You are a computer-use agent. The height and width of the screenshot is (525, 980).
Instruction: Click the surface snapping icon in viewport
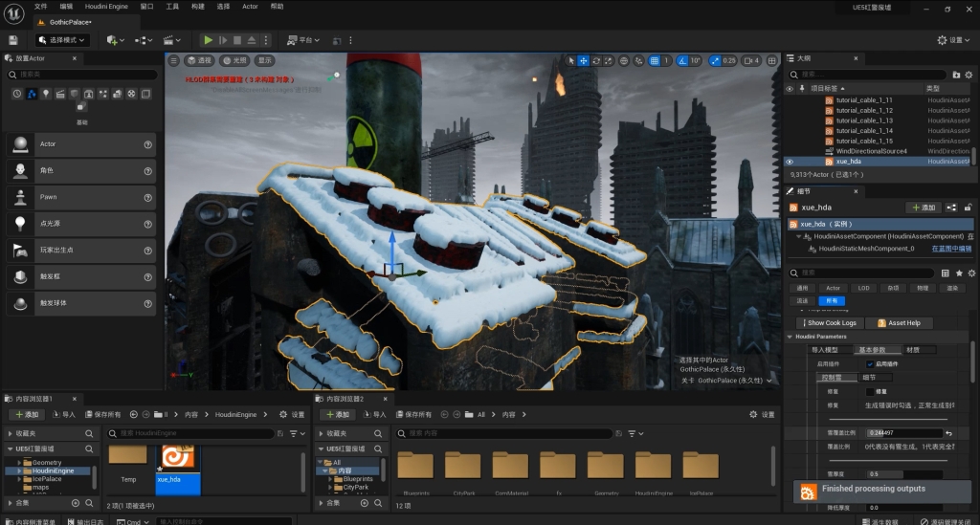click(638, 60)
